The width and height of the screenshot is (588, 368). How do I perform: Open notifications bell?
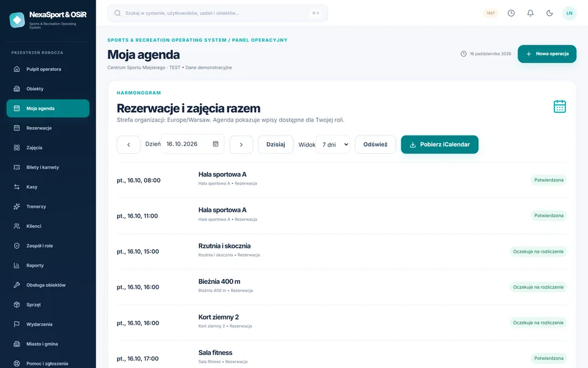pyautogui.click(x=530, y=13)
